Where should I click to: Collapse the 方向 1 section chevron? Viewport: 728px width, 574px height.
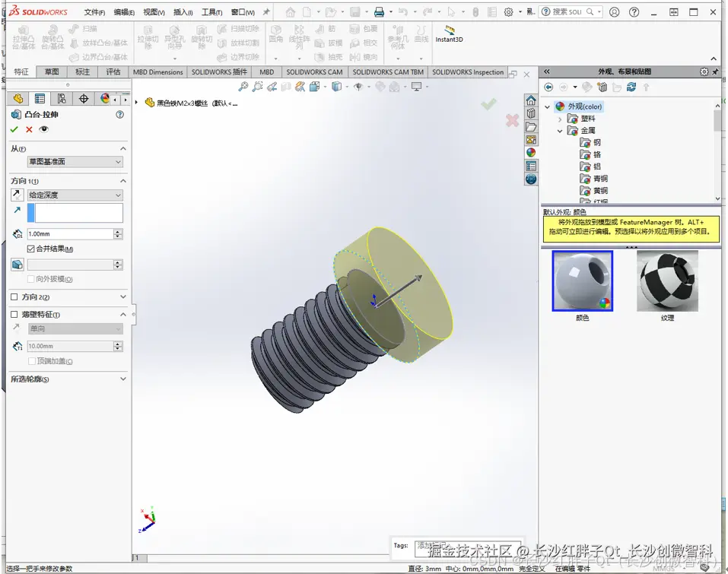pos(123,181)
